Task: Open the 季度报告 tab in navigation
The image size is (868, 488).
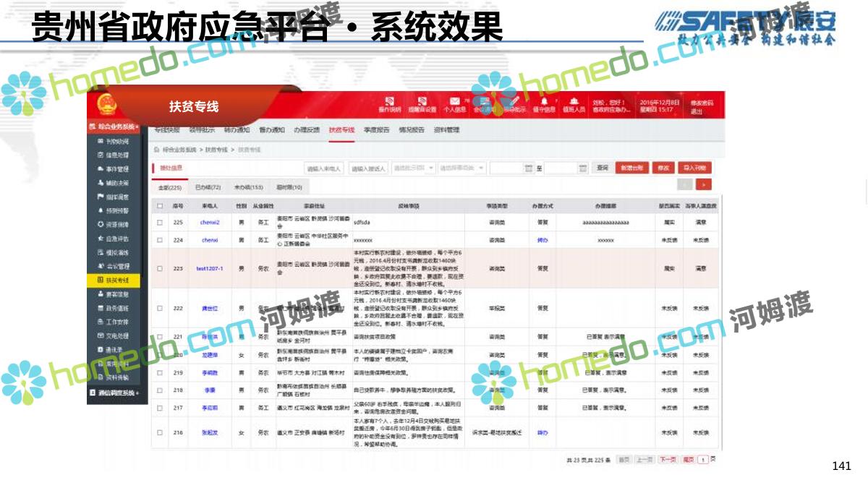Action: (x=376, y=130)
